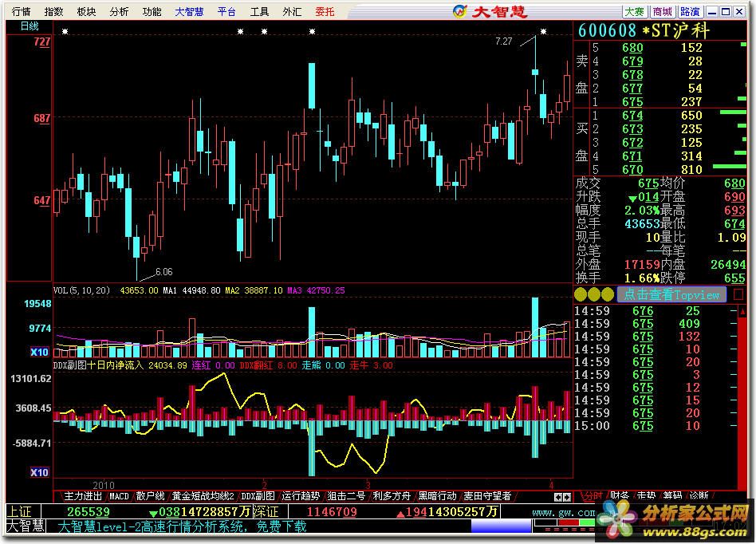The width and height of the screenshot is (756, 544).
Task: Click the 换手 1.66% value
Action: tap(642, 278)
